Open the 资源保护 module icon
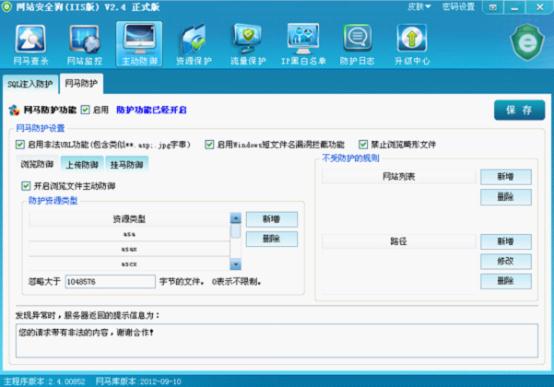 [194, 44]
